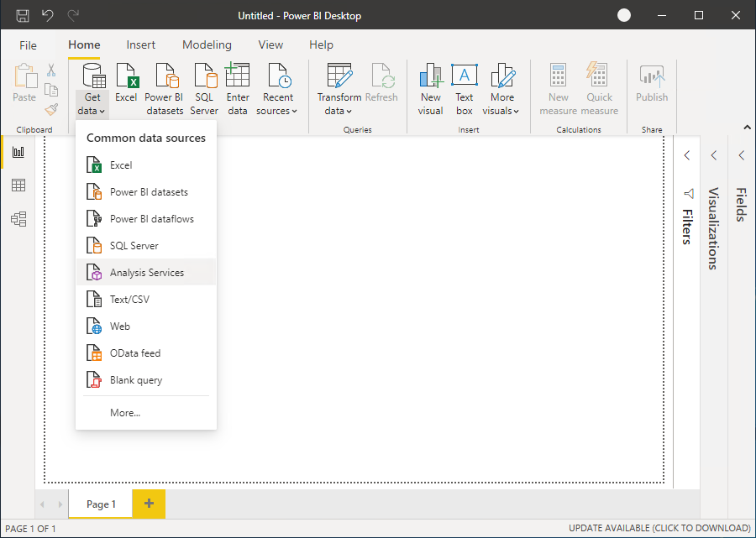Click the Undo icon

(x=47, y=14)
